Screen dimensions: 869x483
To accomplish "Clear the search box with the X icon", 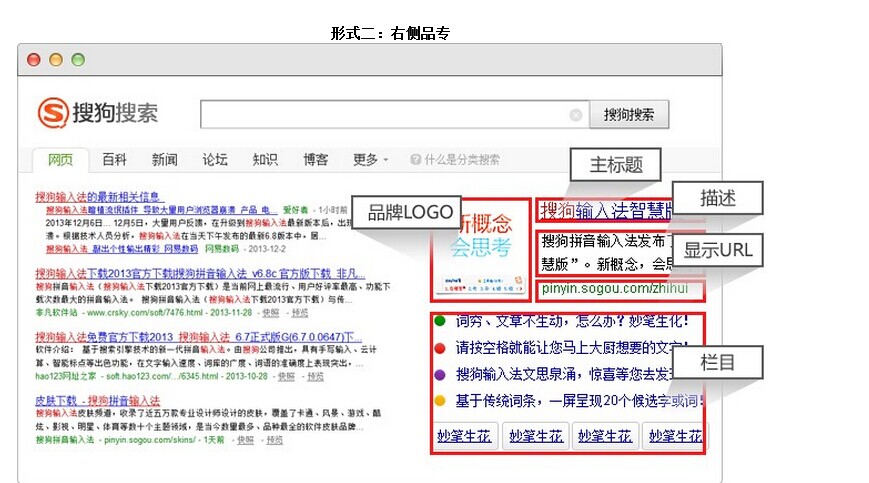I will point(576,115).
